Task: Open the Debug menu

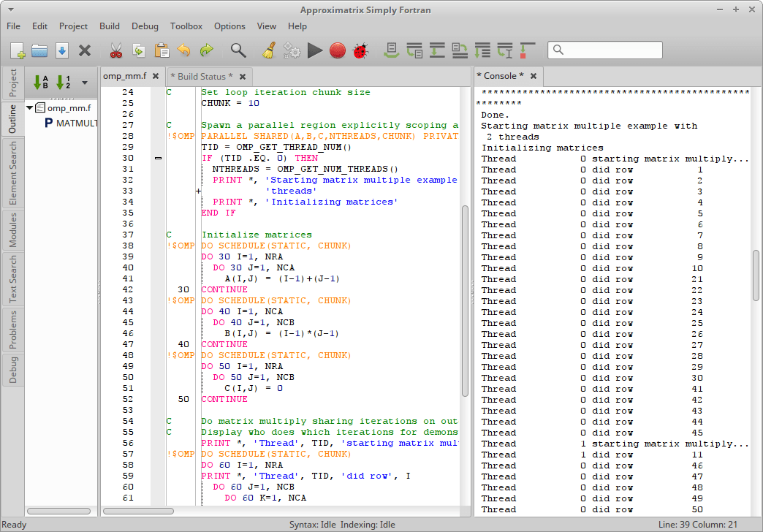Action: [x=145, y=26]
